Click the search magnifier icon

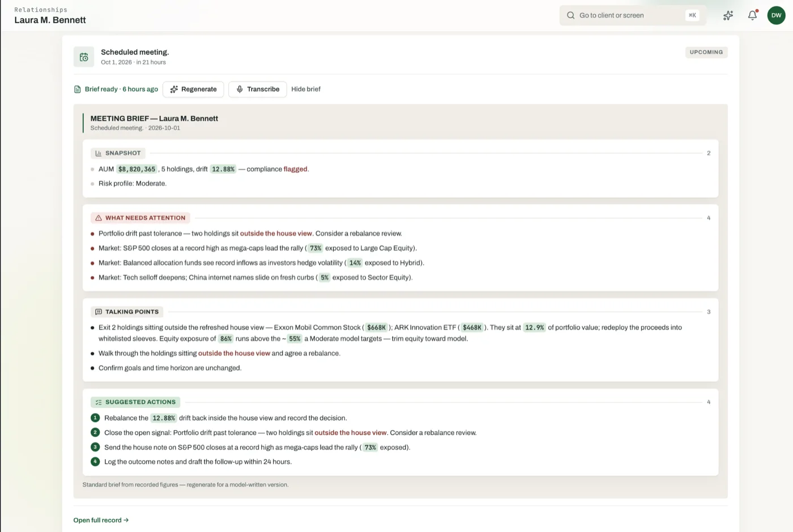click(x=570, y=15)
